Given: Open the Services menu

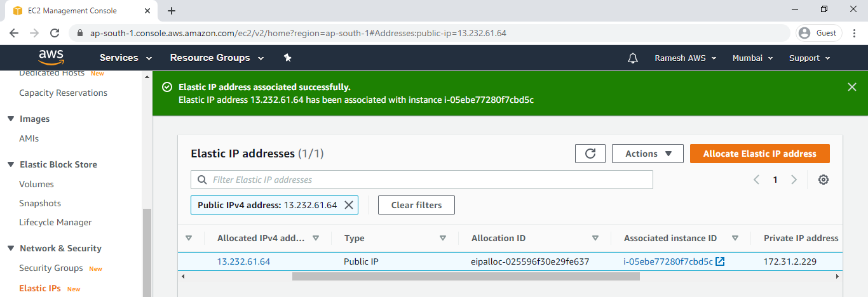Looking at the screenshot, I should [x=126, y=58].
